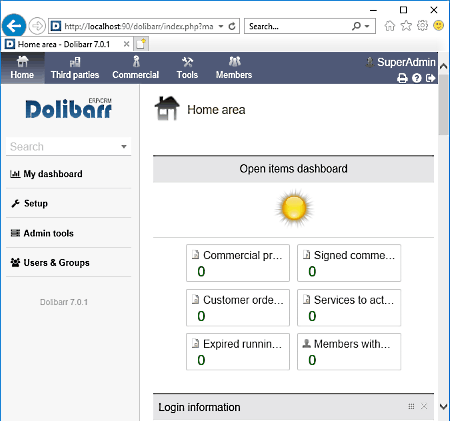The image size is (450, 421).
Task: Click the Commercial pr... document icon
Action: (196, 255)
